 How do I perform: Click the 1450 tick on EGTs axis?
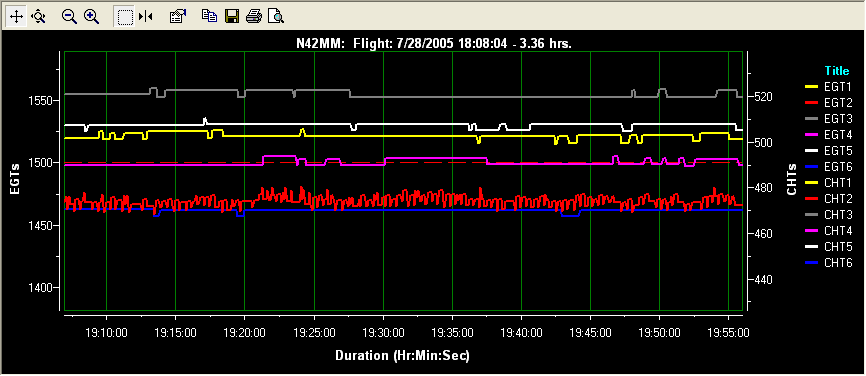(x=40, y=226)
